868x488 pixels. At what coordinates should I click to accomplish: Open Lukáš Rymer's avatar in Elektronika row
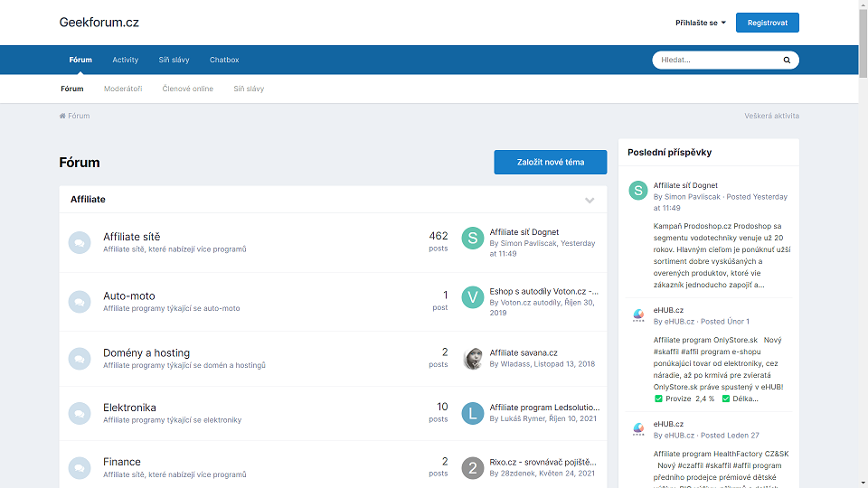pyautogui.click(x=473, y=414)
